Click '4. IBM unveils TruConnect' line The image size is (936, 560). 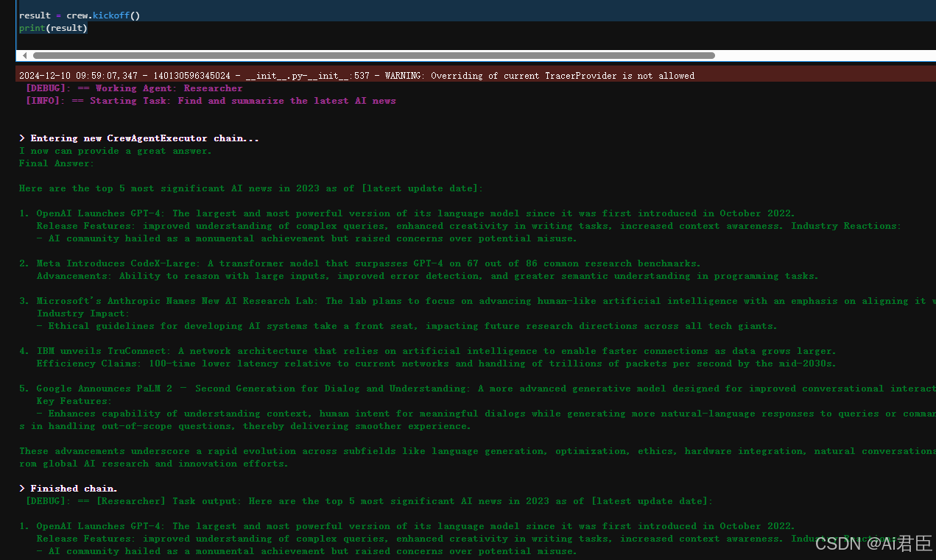click(428, 351)
